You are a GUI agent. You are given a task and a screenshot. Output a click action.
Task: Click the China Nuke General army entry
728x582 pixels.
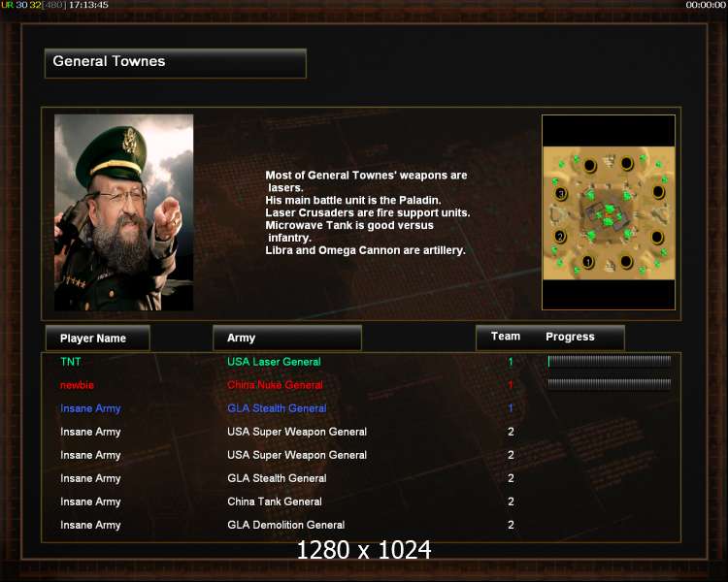click(275, 385)
